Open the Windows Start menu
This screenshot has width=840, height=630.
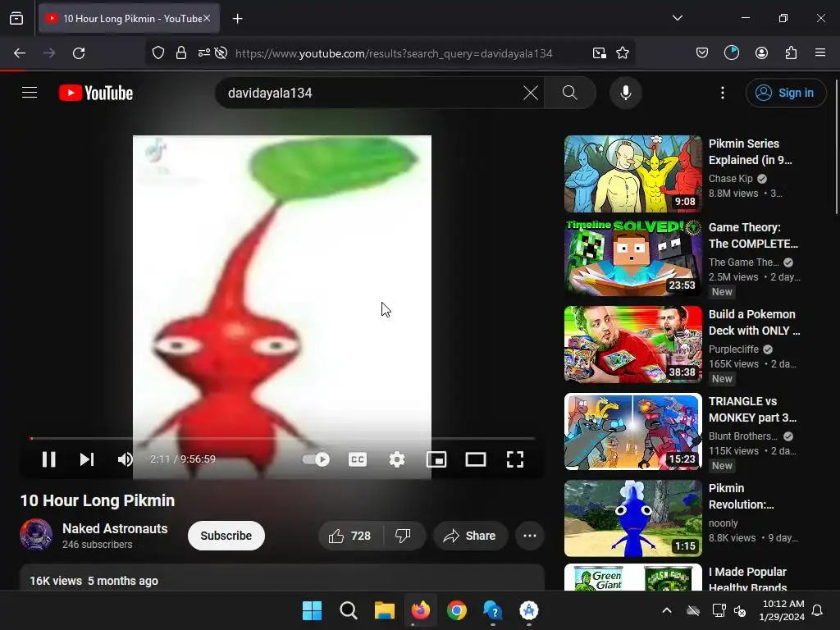pyautogui.click(x=312, y=610)
